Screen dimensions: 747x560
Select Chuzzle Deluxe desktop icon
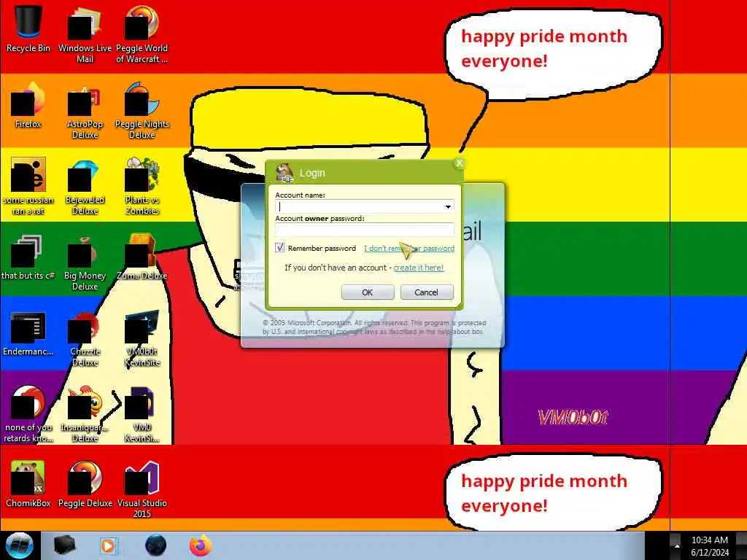pos(85,338)
